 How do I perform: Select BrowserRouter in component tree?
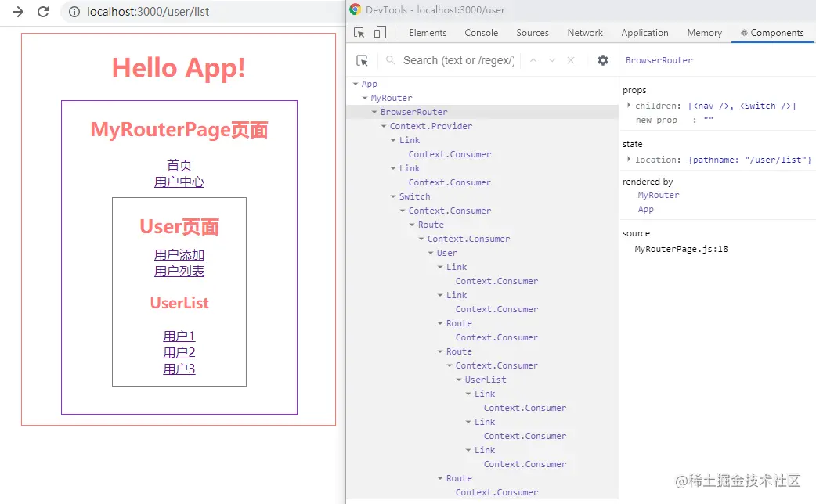click(x=413, y=112)
